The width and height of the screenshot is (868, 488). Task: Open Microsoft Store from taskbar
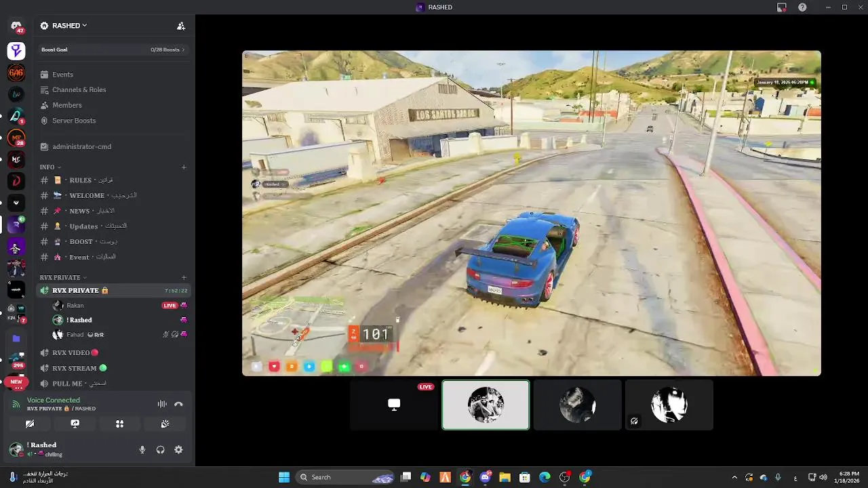524,477
